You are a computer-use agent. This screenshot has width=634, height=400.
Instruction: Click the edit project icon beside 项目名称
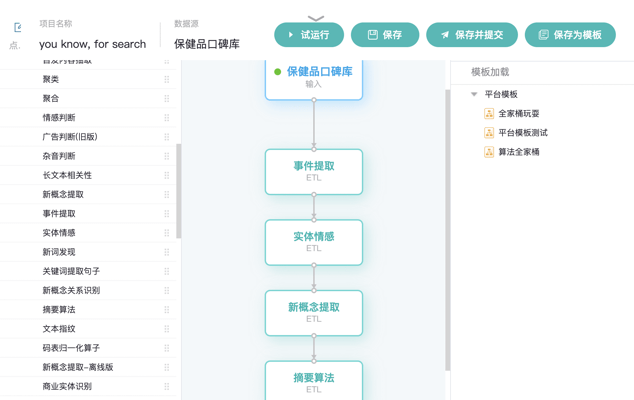click(18, 27)
